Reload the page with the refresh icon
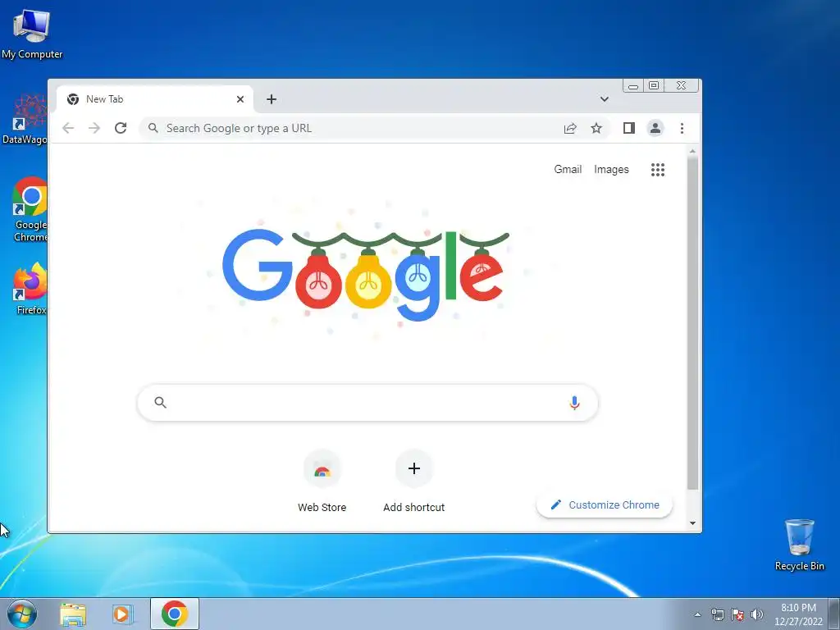Viewport: 840px width, 630px height. point(121,128)
